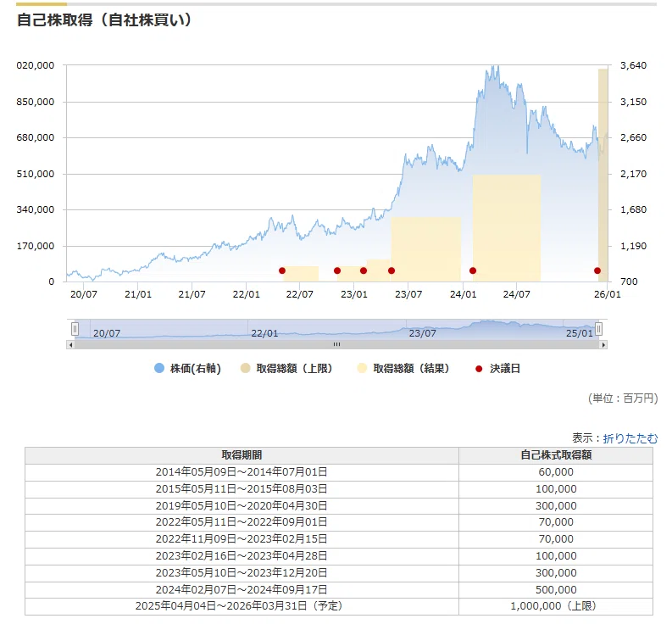Click the scrollbar right arrow

tap(603, 344)
